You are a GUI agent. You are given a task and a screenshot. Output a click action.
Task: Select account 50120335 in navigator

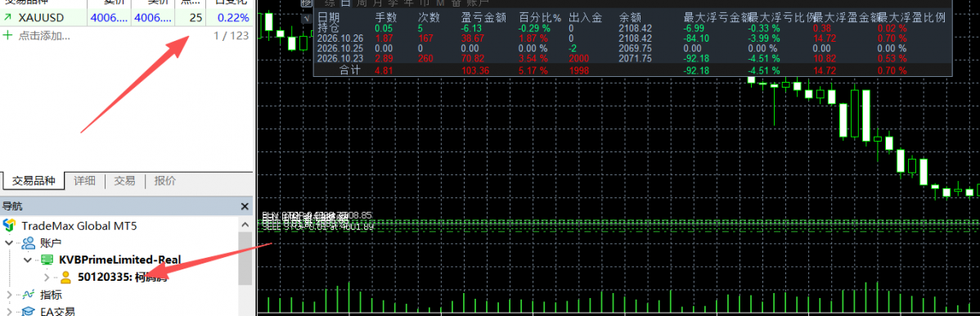(x=122, y=277)
